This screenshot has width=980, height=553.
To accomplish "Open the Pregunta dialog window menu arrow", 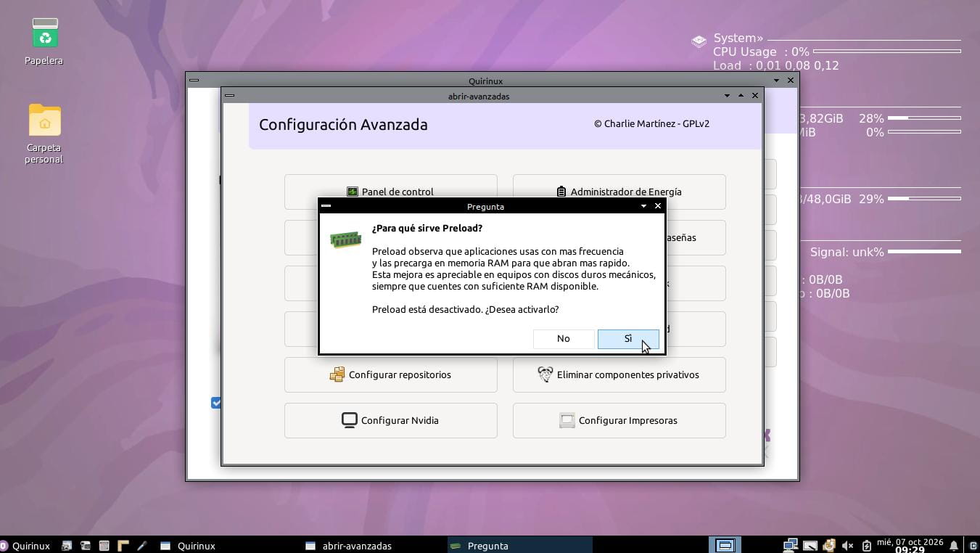I will pyautogui.click(x=643, y=206).
